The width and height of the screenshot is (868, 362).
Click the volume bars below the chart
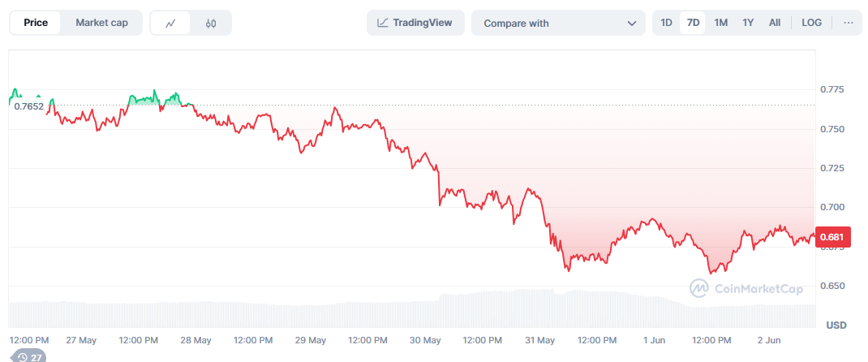coord(406,310)
